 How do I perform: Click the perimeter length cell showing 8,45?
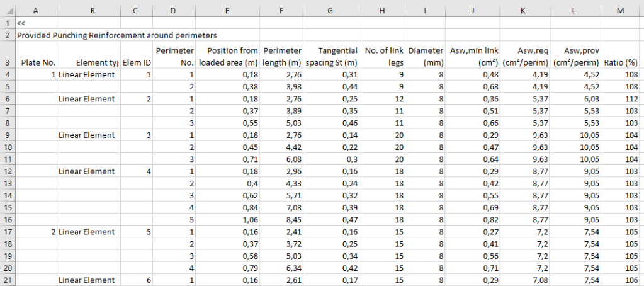click(x=283, y=220)
